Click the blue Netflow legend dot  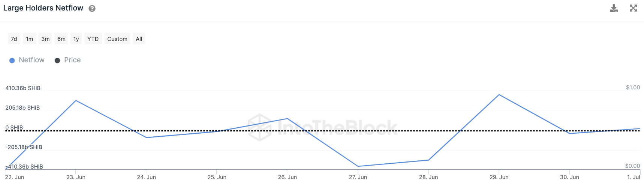tap(12, 60)
